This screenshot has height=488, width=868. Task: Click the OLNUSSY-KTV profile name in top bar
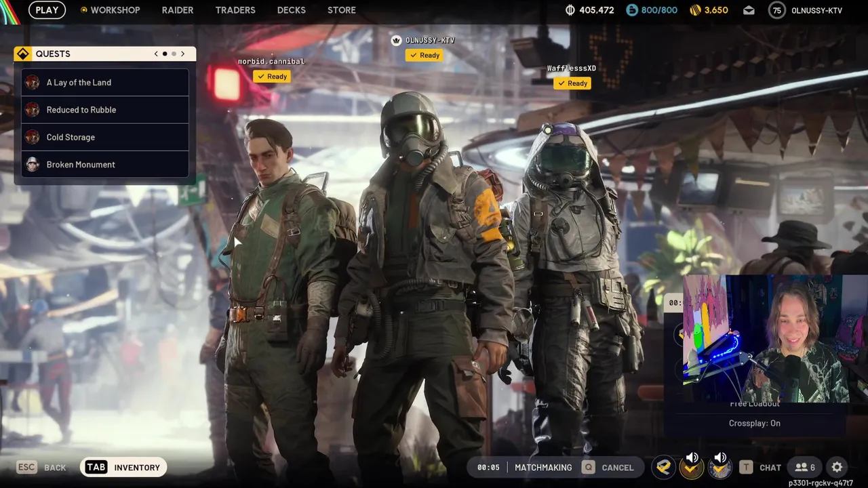click(x=816, y=10)
